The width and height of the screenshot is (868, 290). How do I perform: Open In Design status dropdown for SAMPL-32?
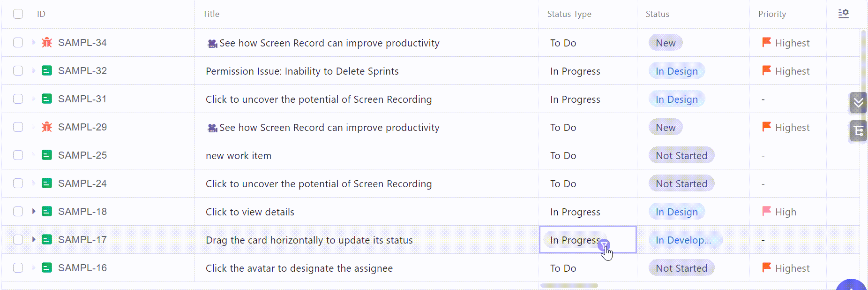676,71
